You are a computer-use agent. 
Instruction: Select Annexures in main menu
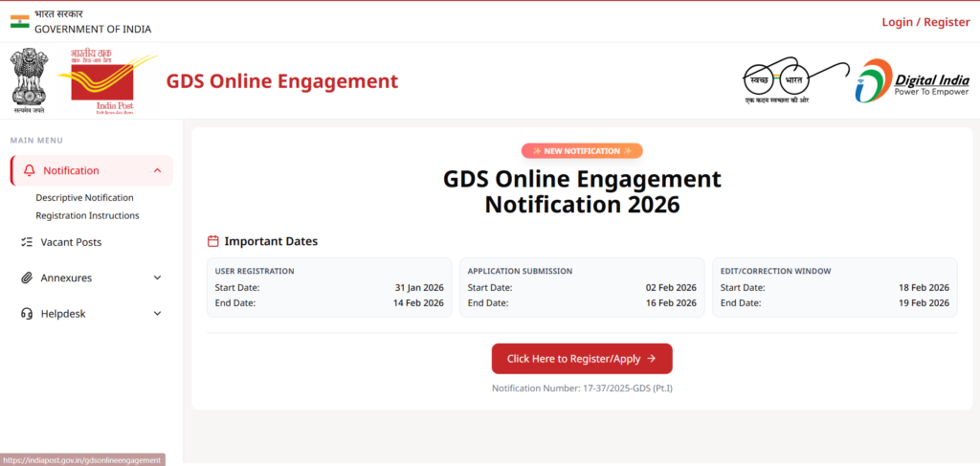[x=66, y=278]
